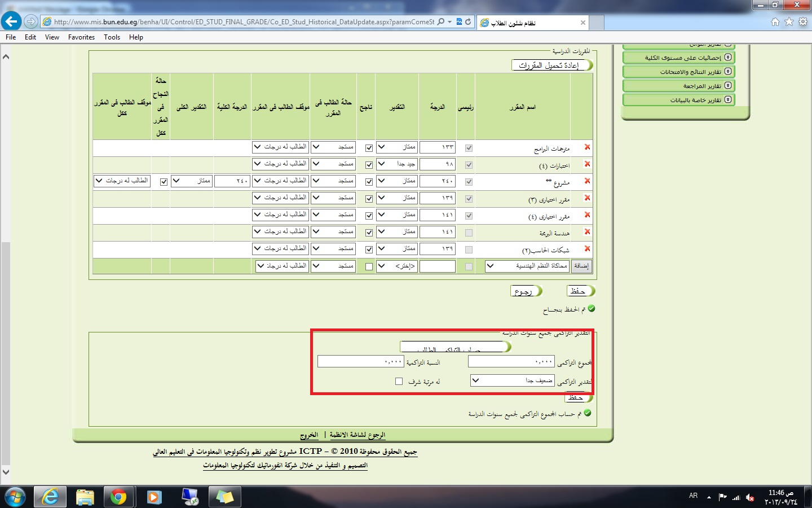Expand إحصائيات على مستوى الكلية sidebar section

(679, 58)
